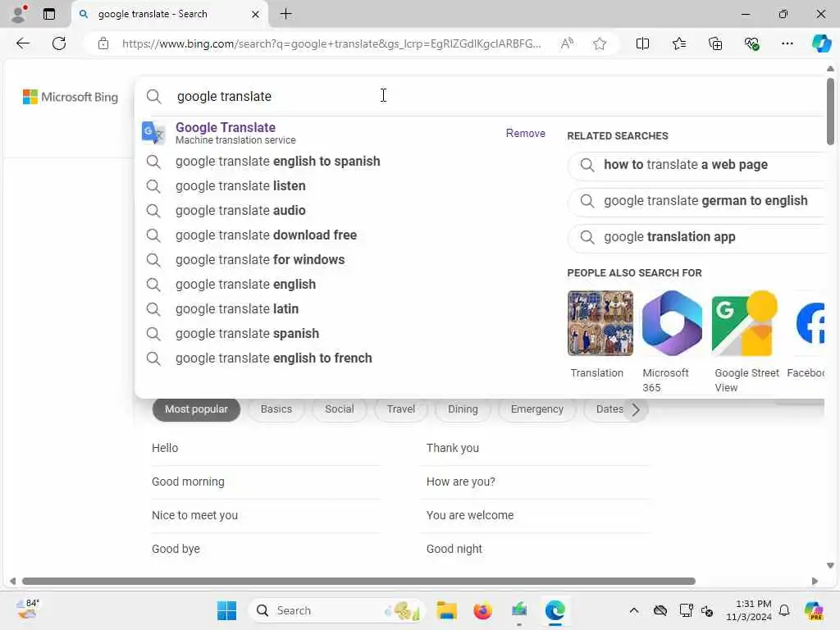Show more phrase categories chevron

point(636,410)
